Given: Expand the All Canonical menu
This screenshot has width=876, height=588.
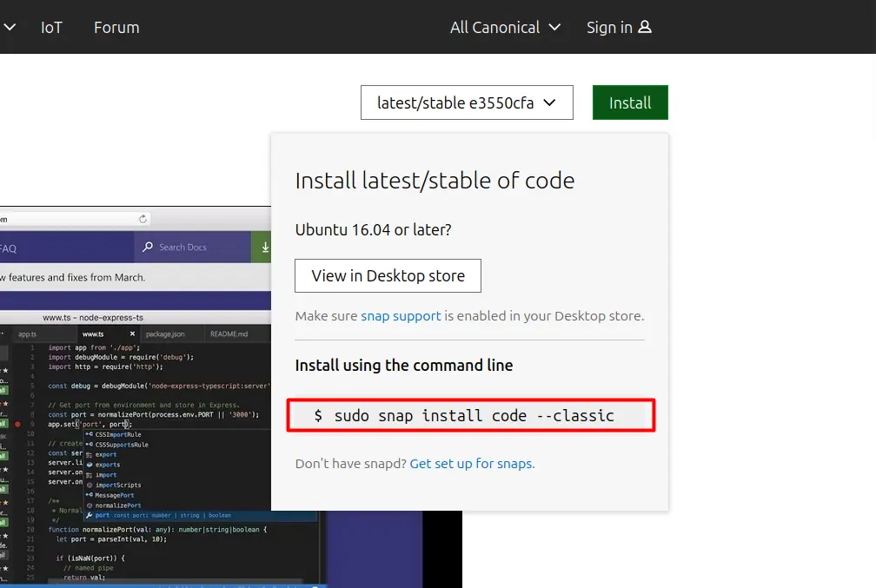Looking at the screenshot, I should click(505, 27).
